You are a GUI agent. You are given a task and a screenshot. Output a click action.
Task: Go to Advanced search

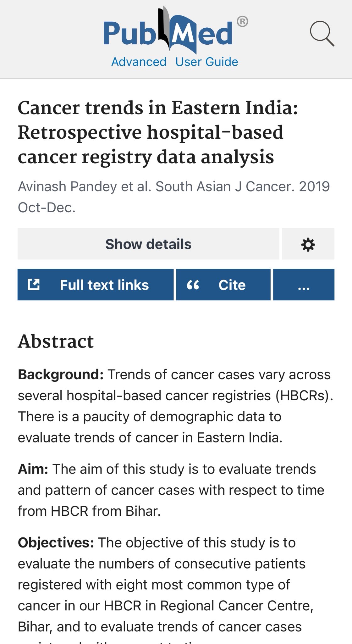pos(139,62)
